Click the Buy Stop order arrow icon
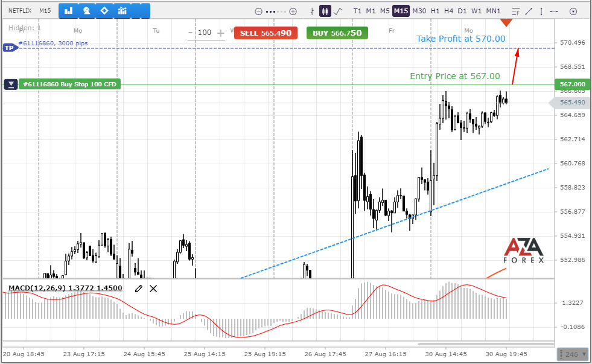 coord(11,84)
